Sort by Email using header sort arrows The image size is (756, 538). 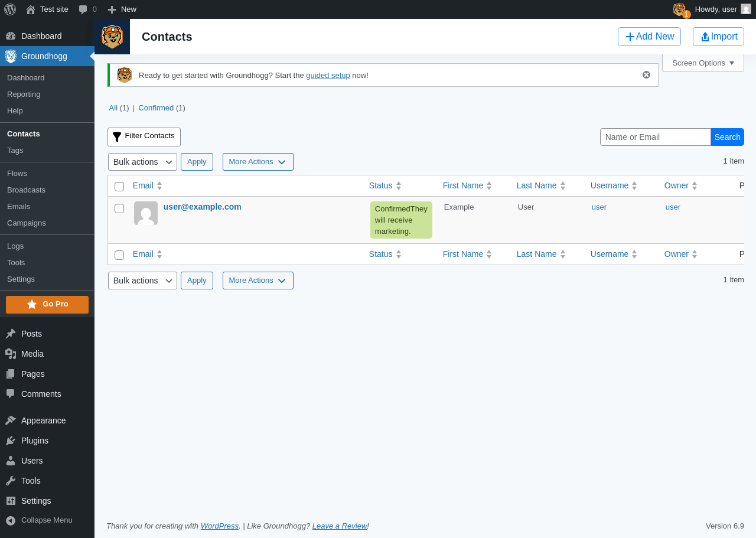159,185
